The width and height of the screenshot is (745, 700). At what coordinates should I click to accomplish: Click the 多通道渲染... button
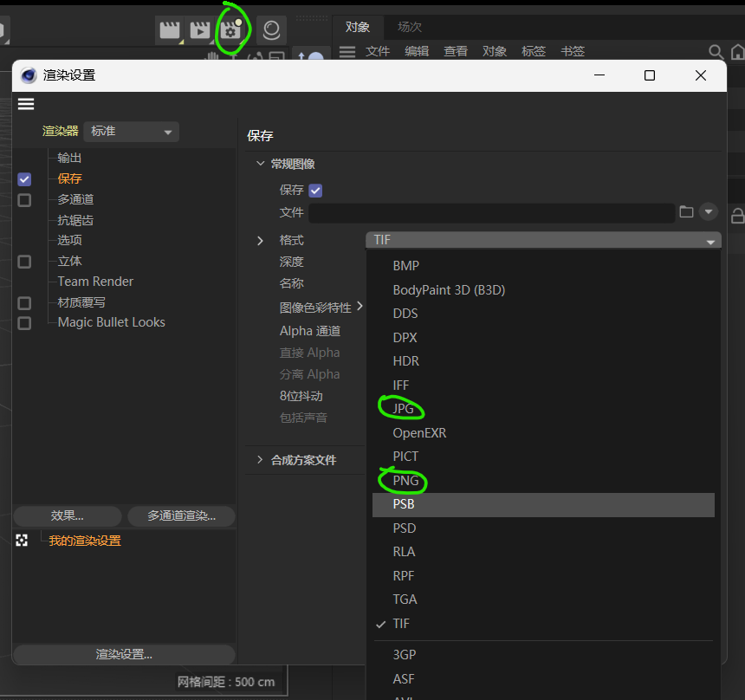point(181,516)
